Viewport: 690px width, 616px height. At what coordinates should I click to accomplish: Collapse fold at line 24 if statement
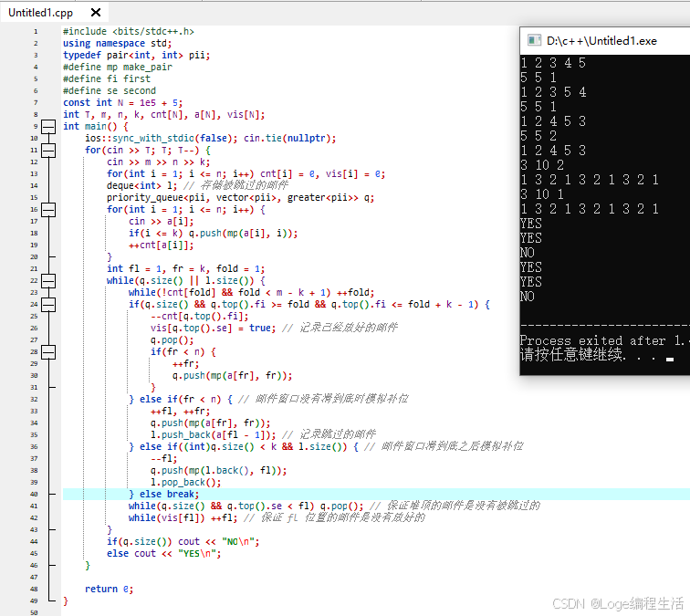pyautogui.click(x=48, y=305)
